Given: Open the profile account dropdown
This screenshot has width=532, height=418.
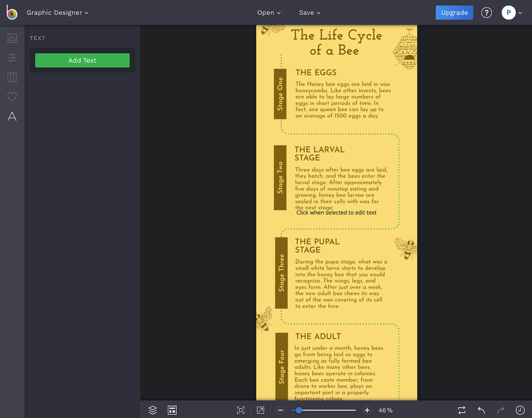Looking at the screenshot, I should [x=512, y=12].
